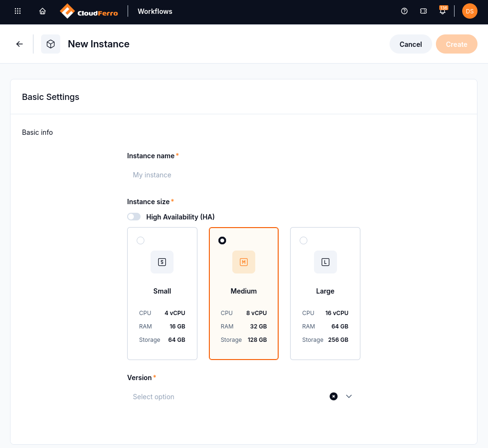This screenshot has width=488, height=448.
Task: Select the Medium size radio button
Action: 222,240
